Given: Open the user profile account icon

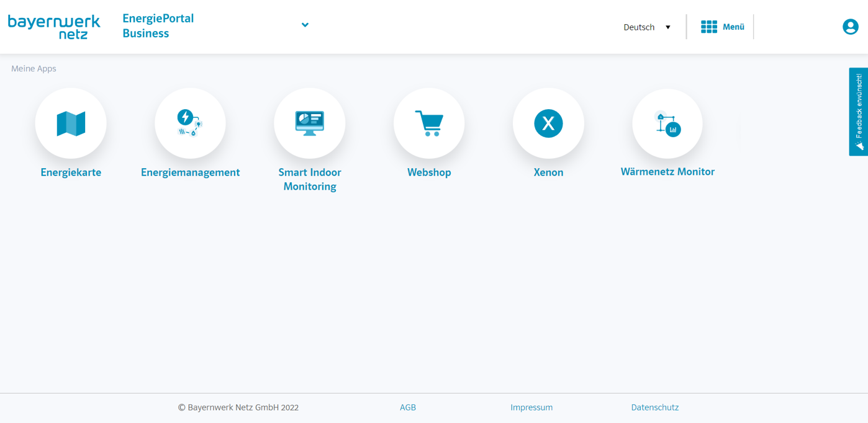Looking at the screenshot, I should [x=850, y=27].
